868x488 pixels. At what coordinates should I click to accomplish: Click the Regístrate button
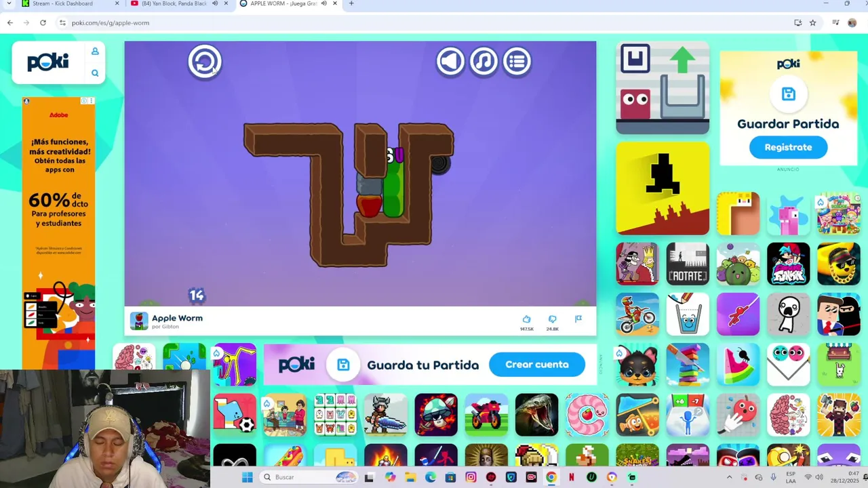pos(788,147)
